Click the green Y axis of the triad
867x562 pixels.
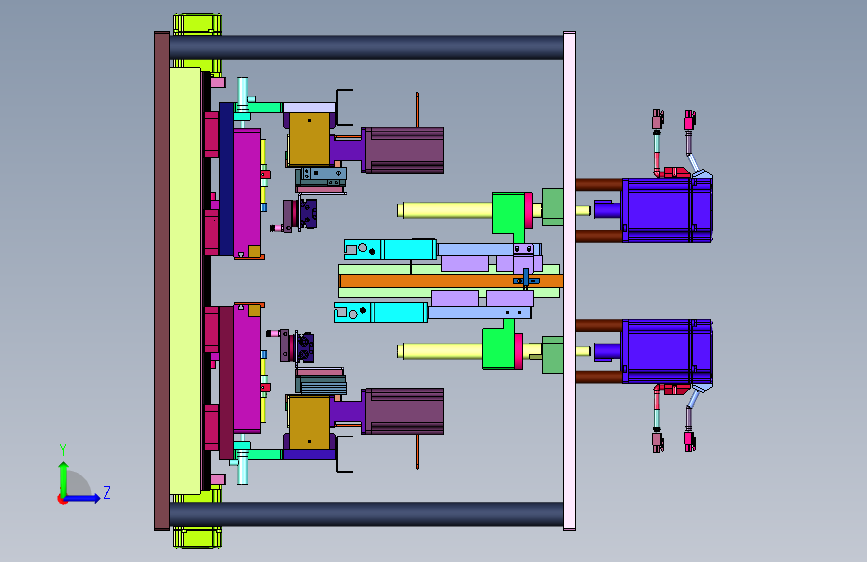point(64,478)
